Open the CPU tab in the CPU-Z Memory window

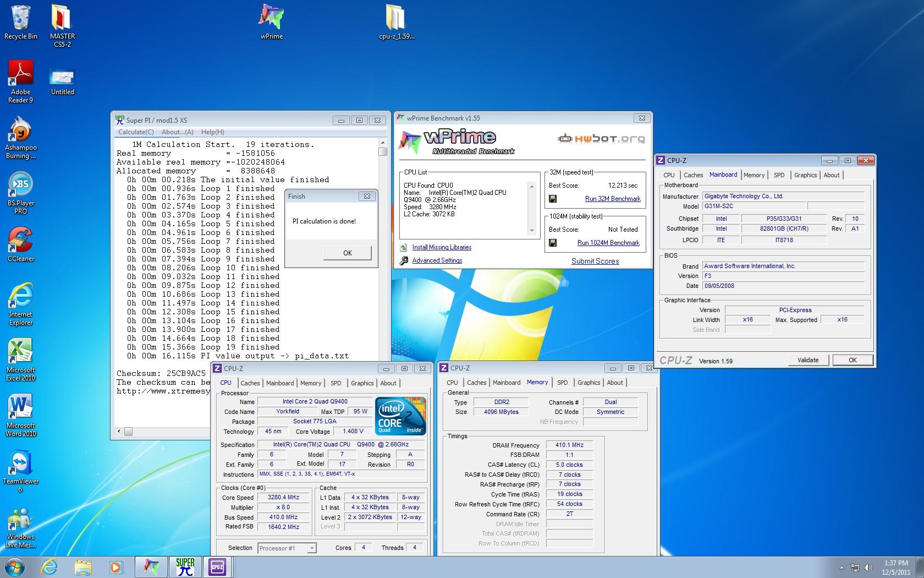[x=452, y=383]
